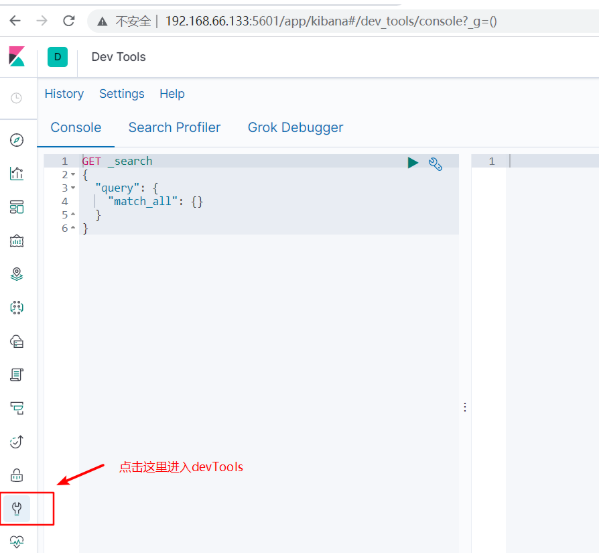Open Uptime icon in sidebar
Viewport: 600px width, 553px height.
(x=17, y=442)
